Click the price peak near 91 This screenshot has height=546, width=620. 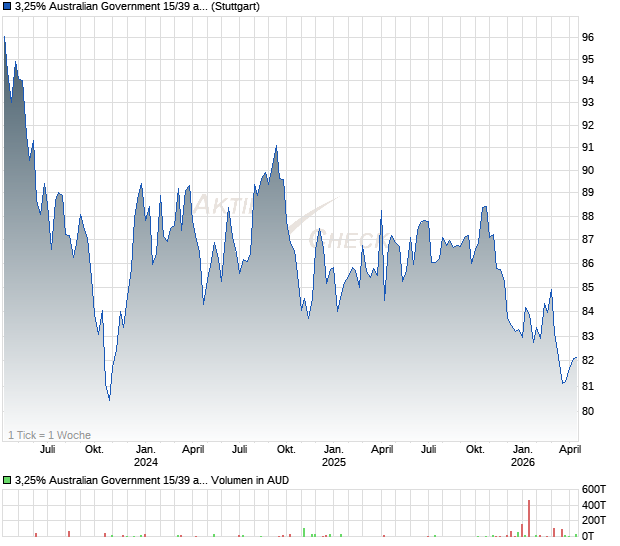pyautogui.click(x=276, y=147)
